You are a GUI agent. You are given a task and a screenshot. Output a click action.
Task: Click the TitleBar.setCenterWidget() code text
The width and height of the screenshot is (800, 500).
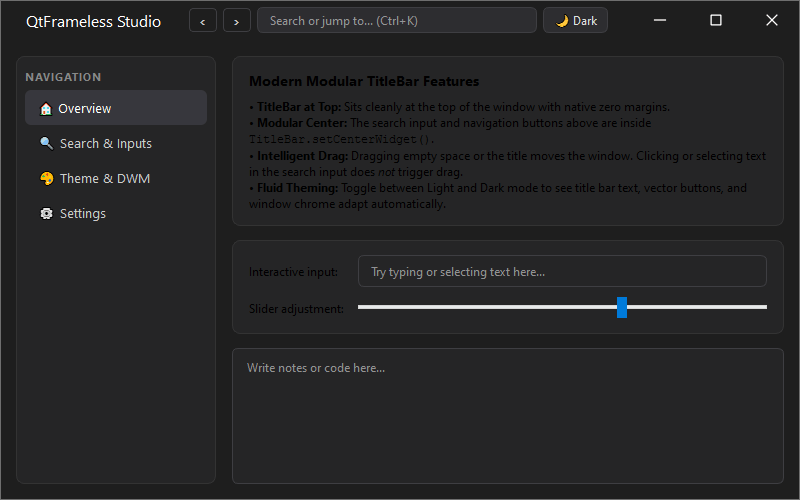click(x=341, y=139)
